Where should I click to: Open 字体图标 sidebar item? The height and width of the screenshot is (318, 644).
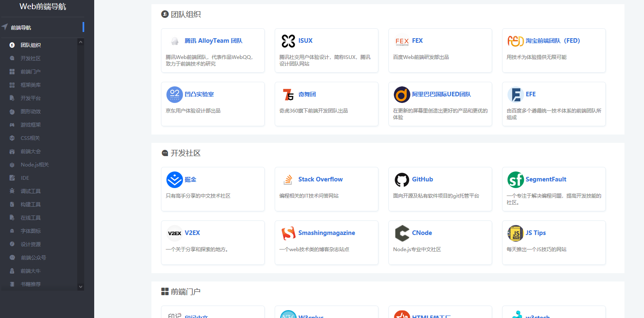coord(31,231)
